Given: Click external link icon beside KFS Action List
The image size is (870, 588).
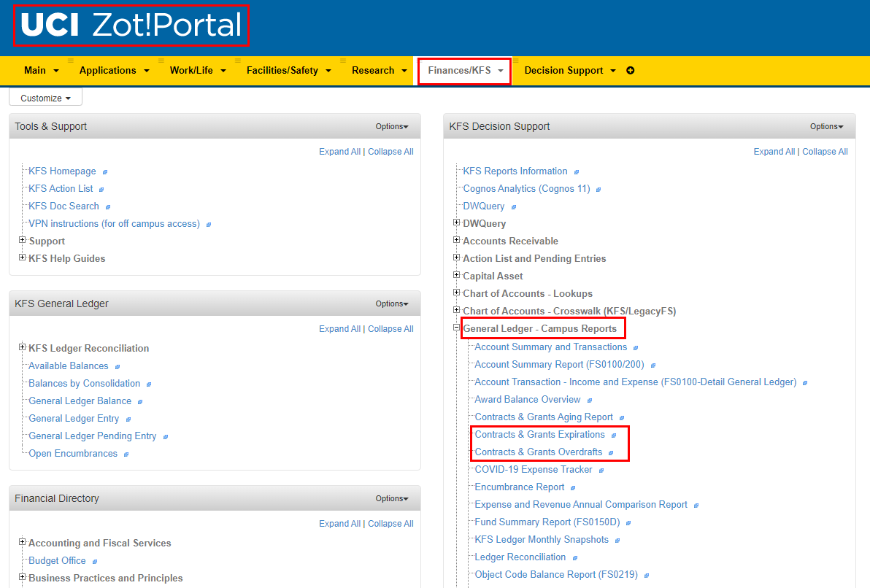Looking at the screenshot, I should [x=101, y=190].
